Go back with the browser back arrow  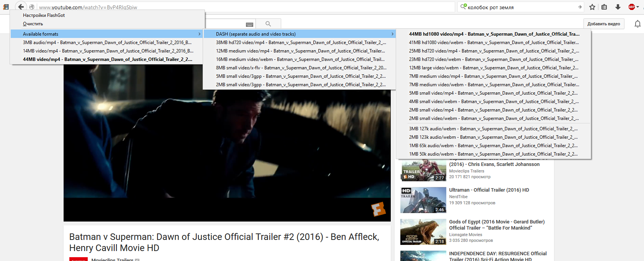21,7
